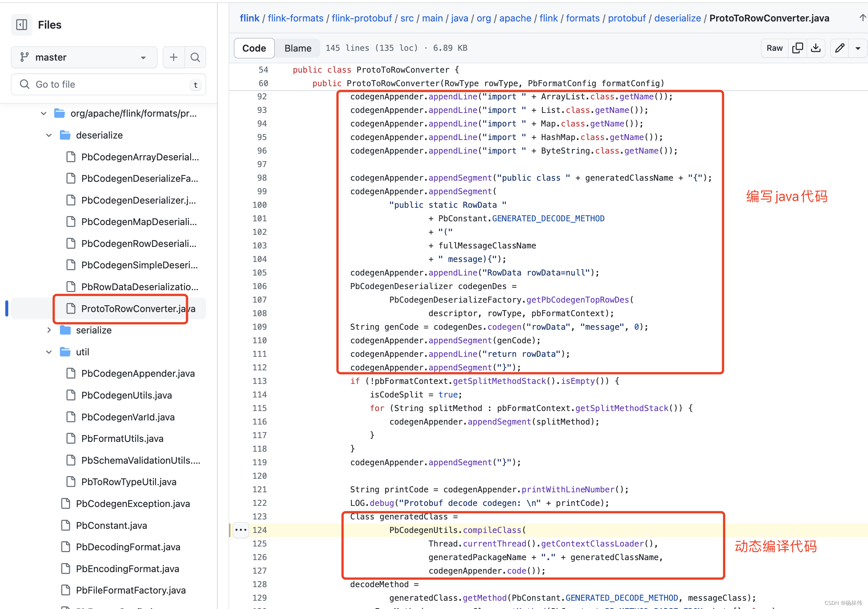
Task: Open the master branch dropdown
Action: click(84, 57)
